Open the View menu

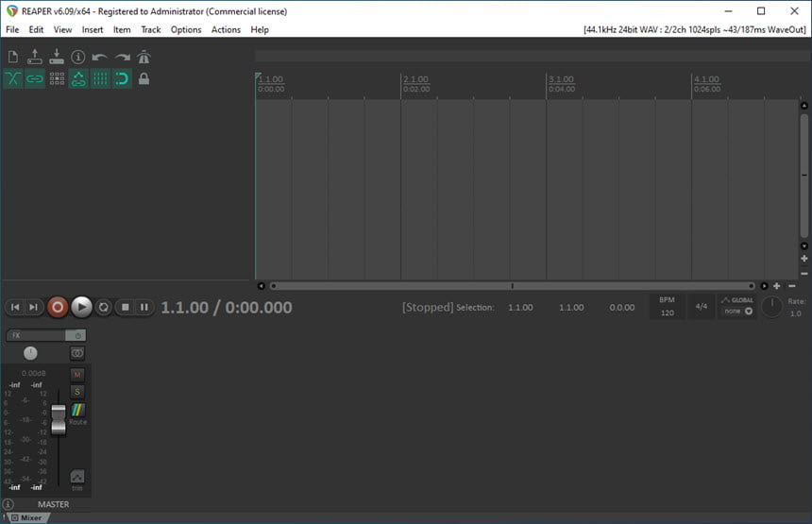coord(62,29)
